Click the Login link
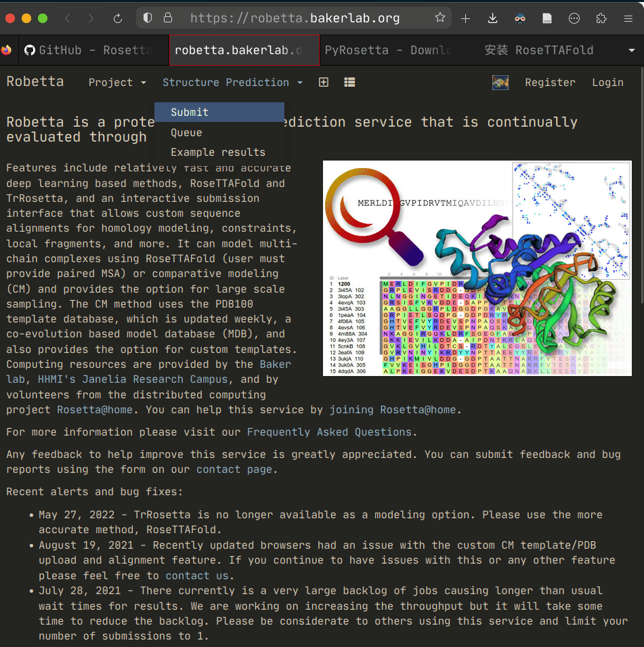Screen dimensions: 644x647 (607, 83)
